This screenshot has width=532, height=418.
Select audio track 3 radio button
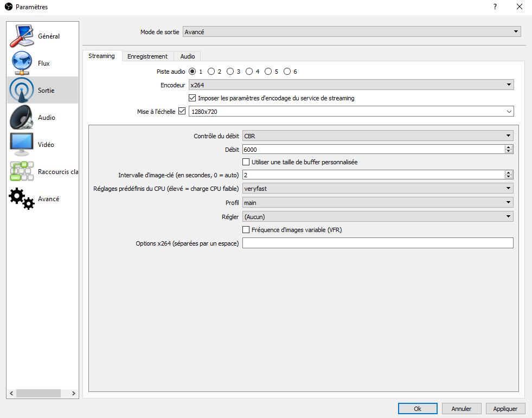[230, 71]
